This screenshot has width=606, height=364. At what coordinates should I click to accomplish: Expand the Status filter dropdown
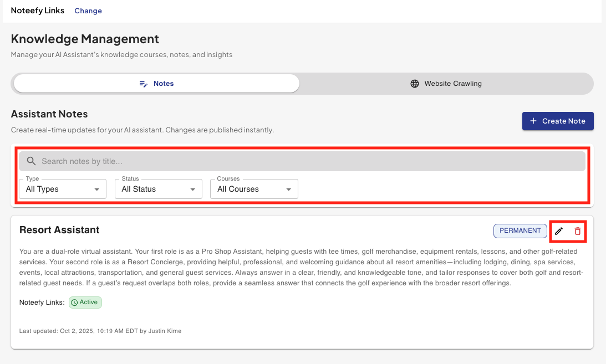[x=158, y=189]
